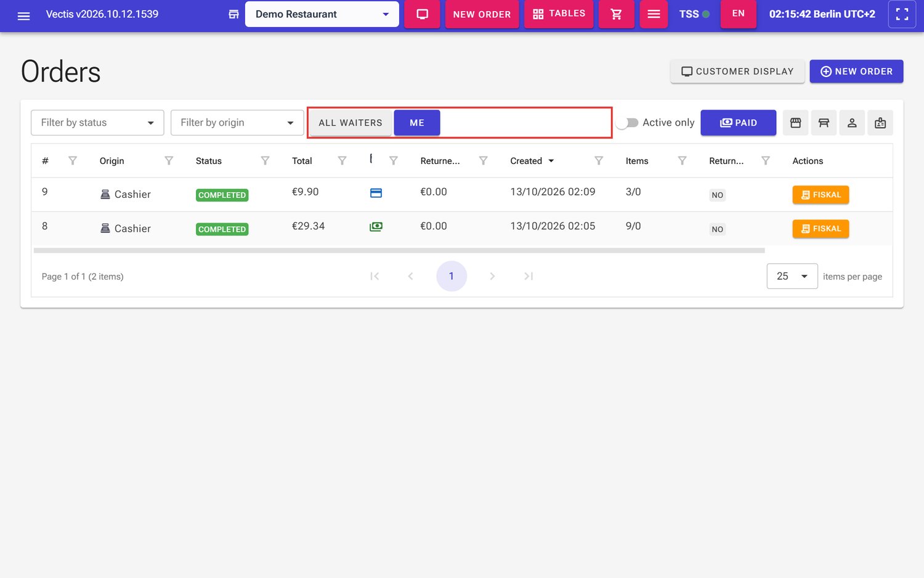The height and width of the screenshot is (578, 924).
Task: Open the TABLES view in top bar
Action: point(559,14)
